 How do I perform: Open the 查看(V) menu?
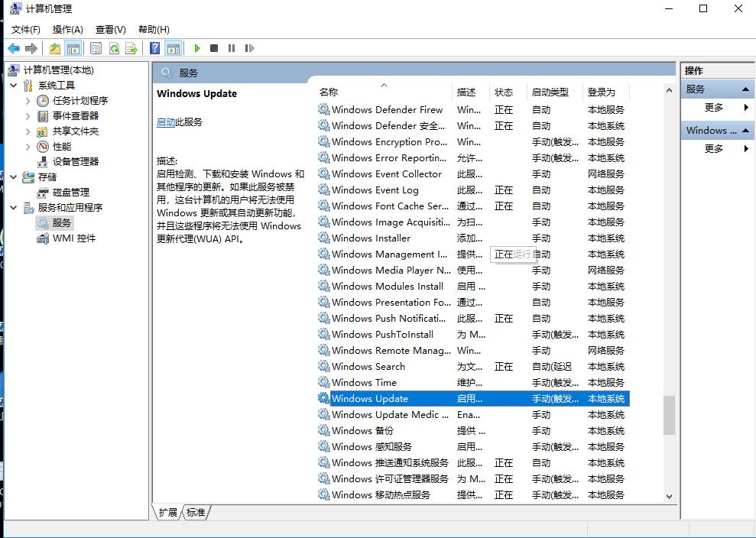click(110, 29)
